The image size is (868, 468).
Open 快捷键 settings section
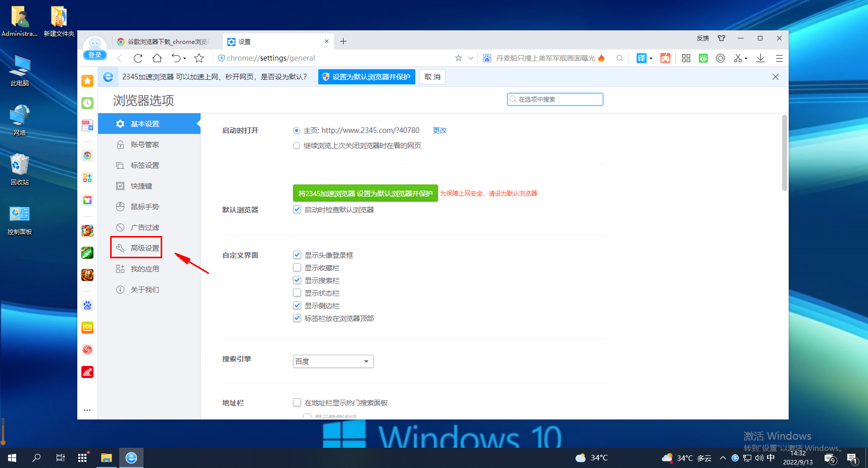pyautogui.click(x=149, y=186)
